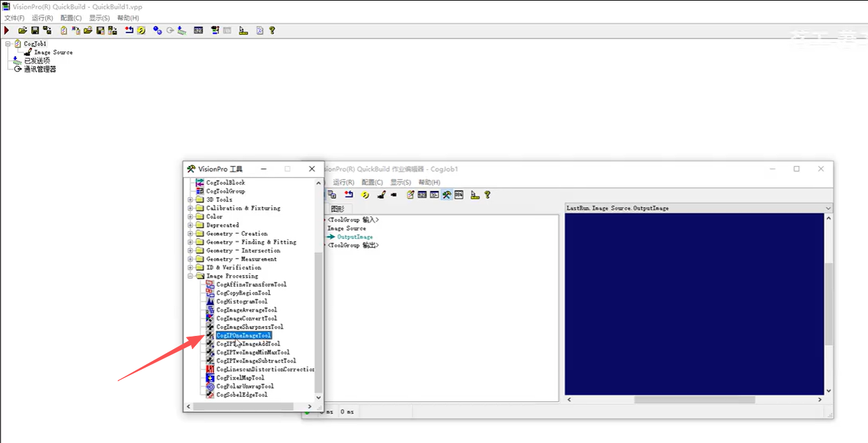Select CogImageAverageTool
Screen dimensions: 868x443
[247, 310]
